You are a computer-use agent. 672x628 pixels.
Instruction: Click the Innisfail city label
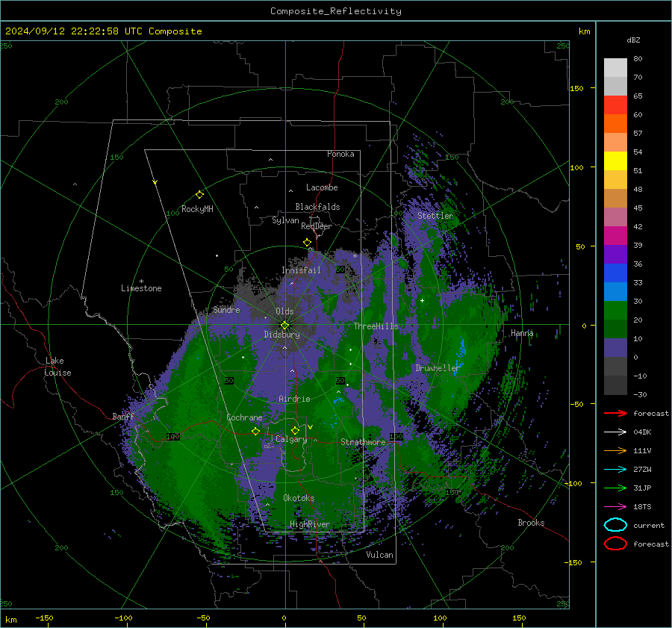pos(301,270)
